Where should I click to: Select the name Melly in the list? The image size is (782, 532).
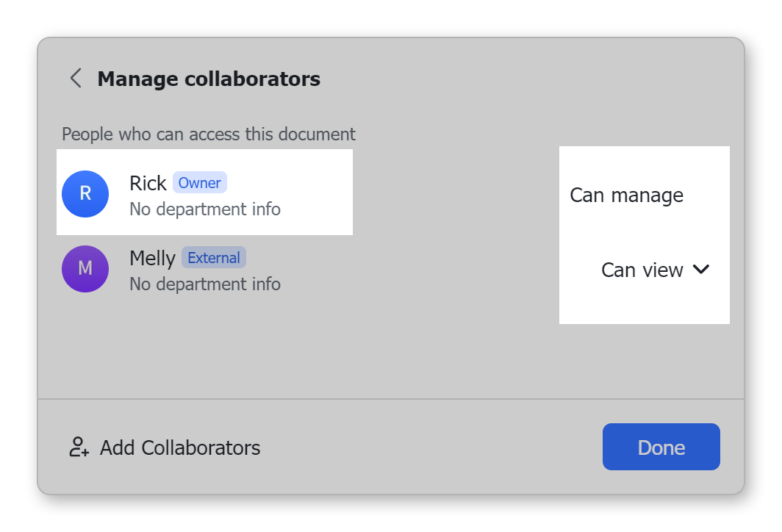152,259
